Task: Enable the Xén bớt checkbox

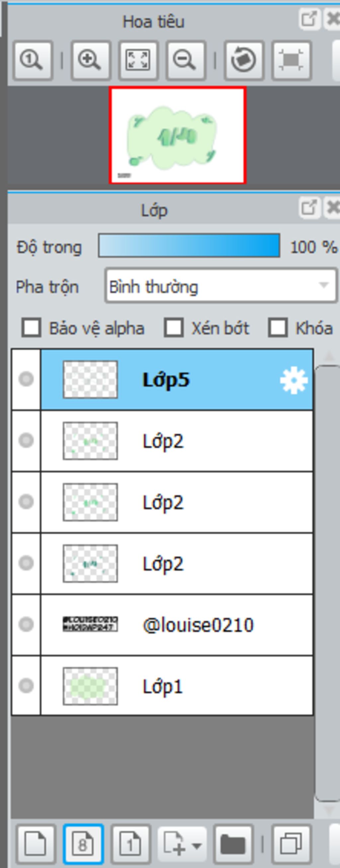Action: [174, 327]
